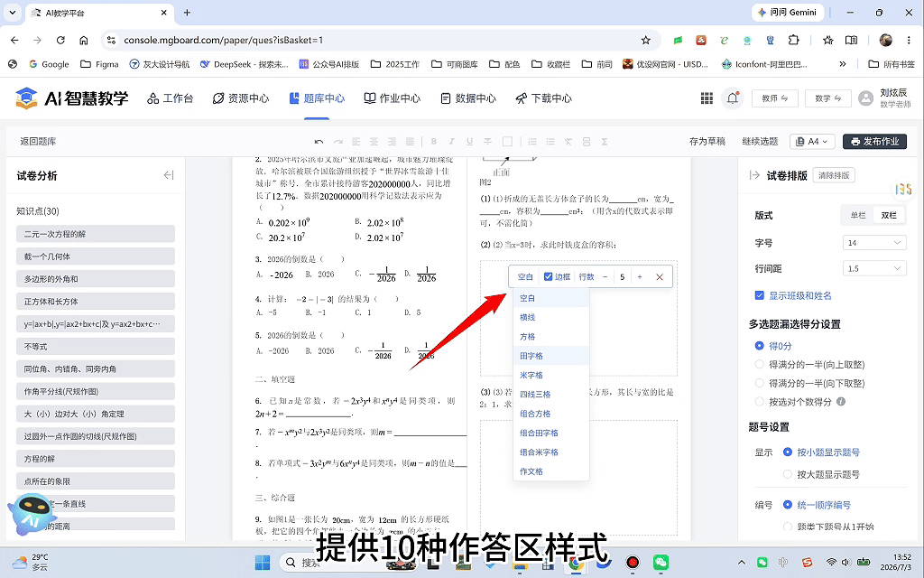This screenshot has height=578, width=924.
Task: Click the border box toolbar icon
Action: point(507,142)
